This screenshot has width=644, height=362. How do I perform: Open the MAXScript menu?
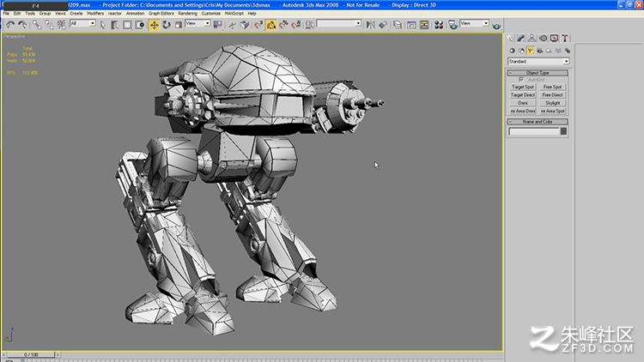(234, 14)
